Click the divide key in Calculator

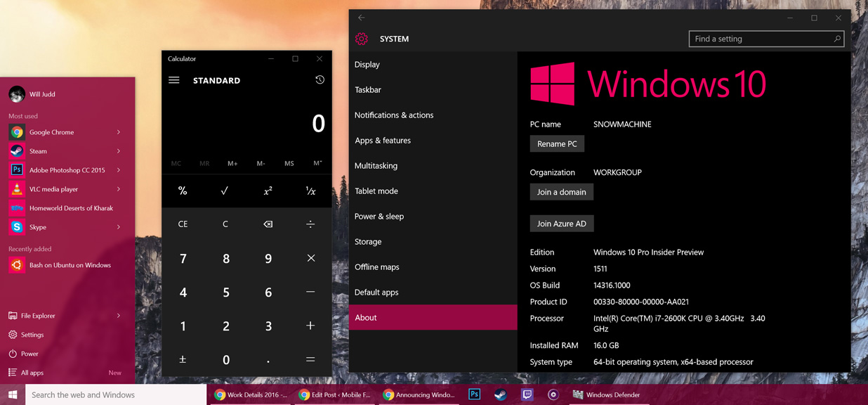[x=310, y=224]
